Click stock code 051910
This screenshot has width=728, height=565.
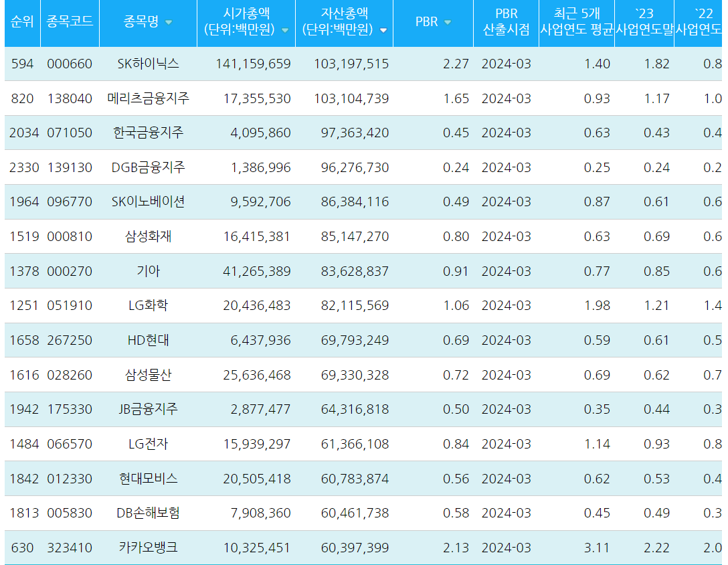pyautogui.click(x=70, y=305)
